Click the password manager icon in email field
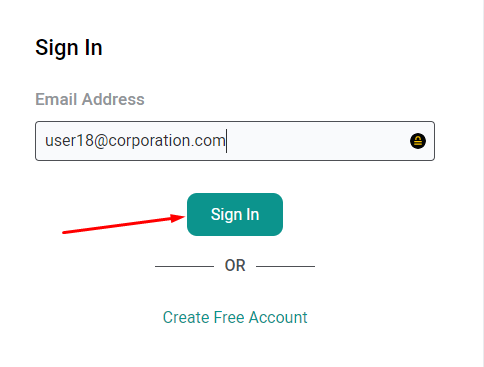Screen dimensions: 484x367 coord(418,141)
